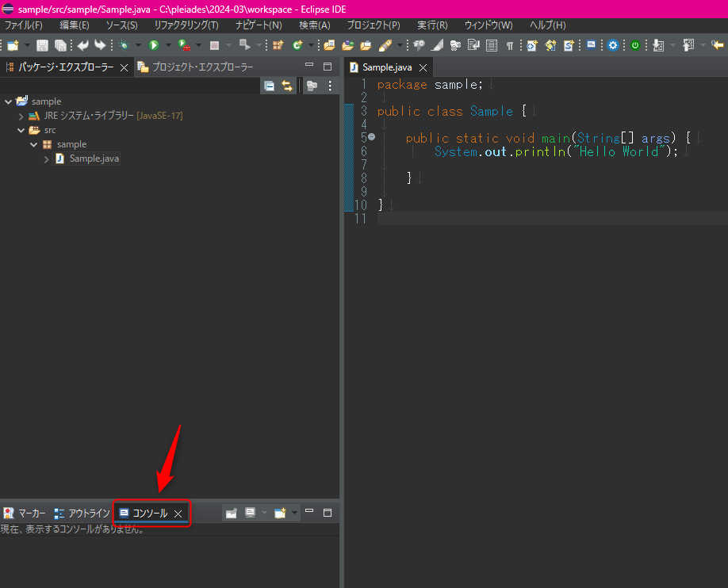Expand JRE システム・ライブラリー node
Screen dimensions: 728x588
point(21,116)
